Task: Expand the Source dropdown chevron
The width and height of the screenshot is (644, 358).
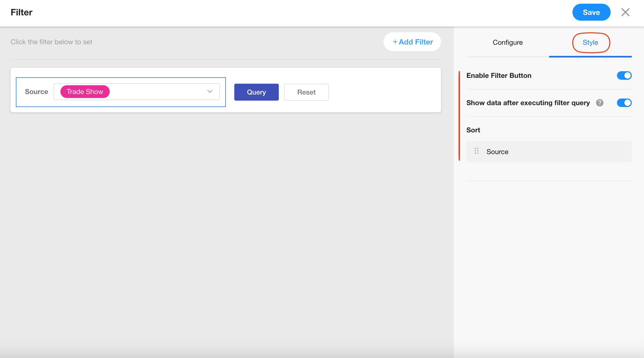Action: pos(210,92)
